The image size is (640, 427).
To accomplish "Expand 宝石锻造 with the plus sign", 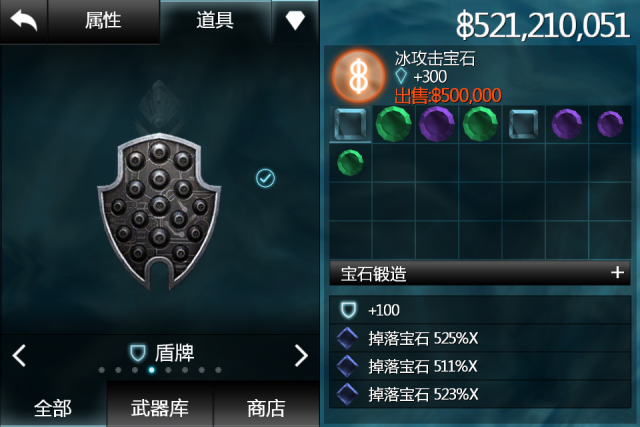I will (x=618, y=272).
